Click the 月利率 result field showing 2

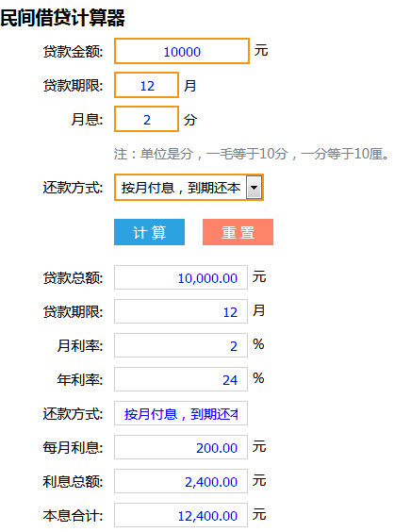tap(181, 345)
